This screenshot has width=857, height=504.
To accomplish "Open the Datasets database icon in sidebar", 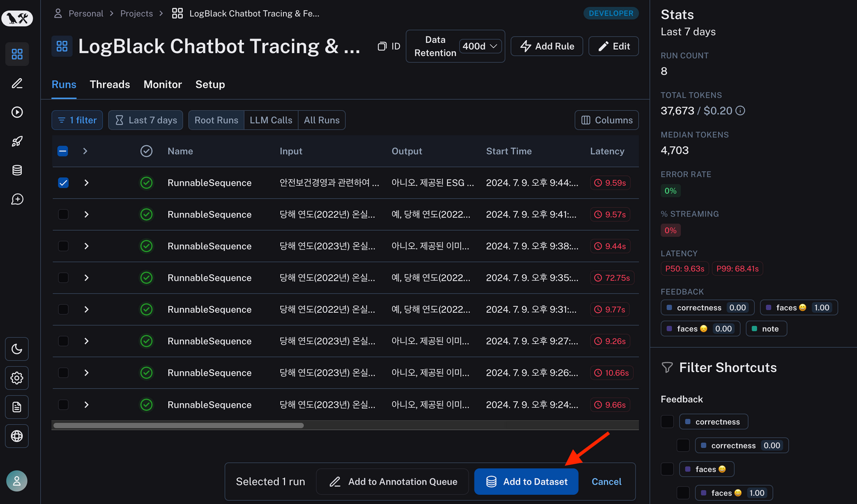I will coord(17,170).
